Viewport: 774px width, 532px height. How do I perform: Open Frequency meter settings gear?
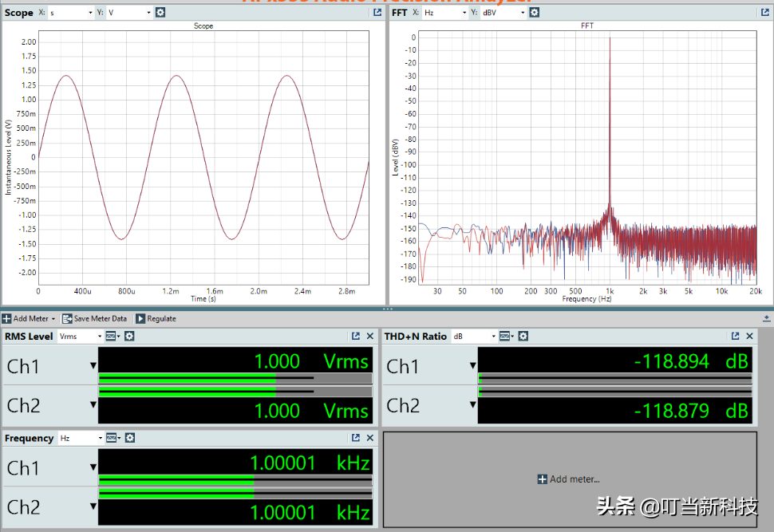[129, 438]
